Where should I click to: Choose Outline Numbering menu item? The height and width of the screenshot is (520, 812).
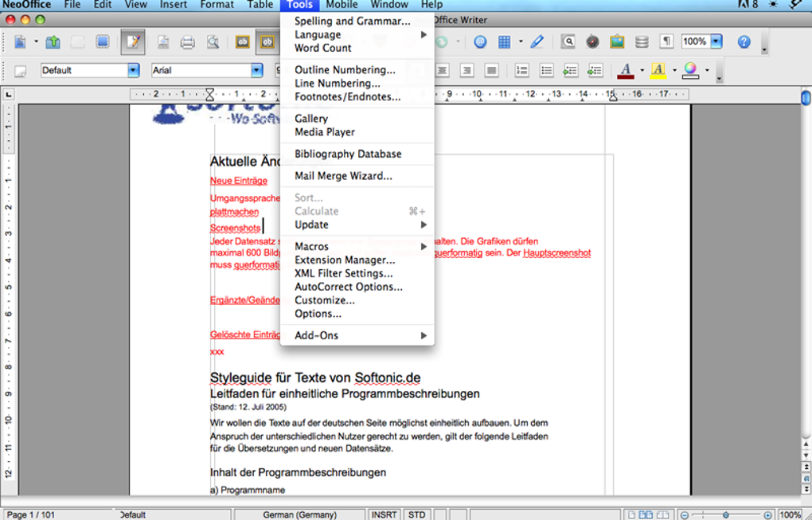tap(357, 70)
